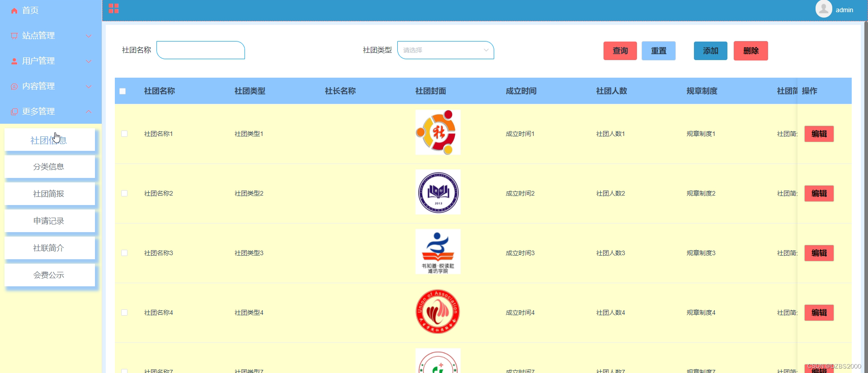The image size is (868, 373).
Task: Check the row checkbox for 社团名称2
Action: (x=124, y=193)
